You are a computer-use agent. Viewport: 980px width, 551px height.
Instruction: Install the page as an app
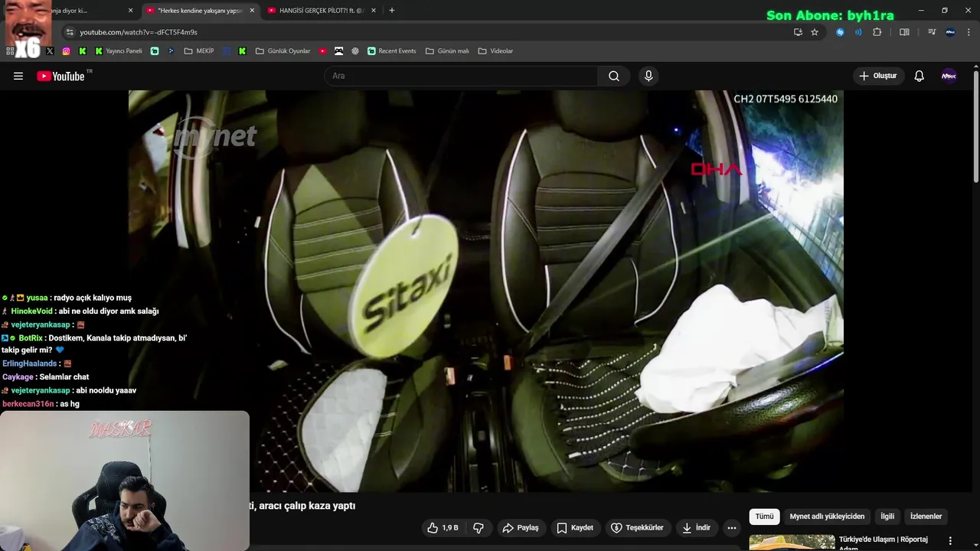pyautogui.click(x=798, y=32)
